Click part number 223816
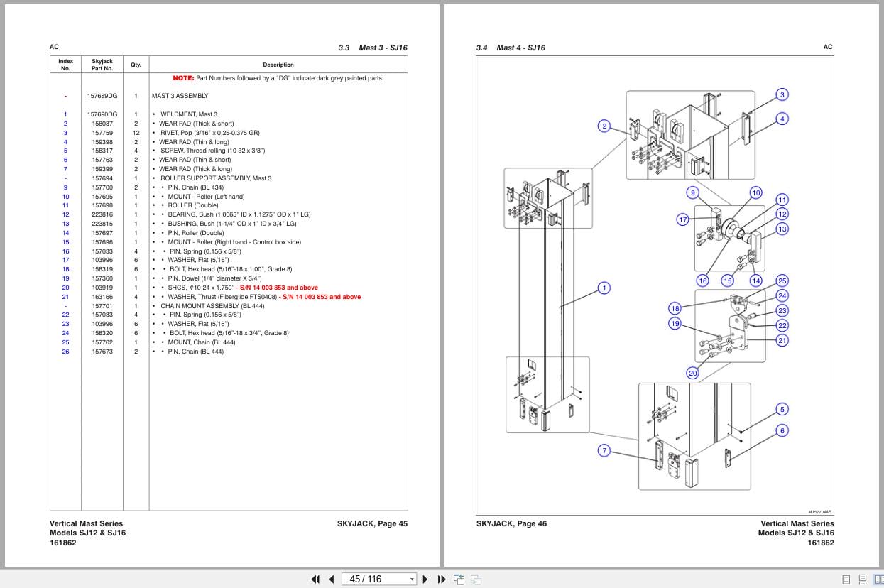This screenshot has width=884, height=588. click(x=102, y=214)
